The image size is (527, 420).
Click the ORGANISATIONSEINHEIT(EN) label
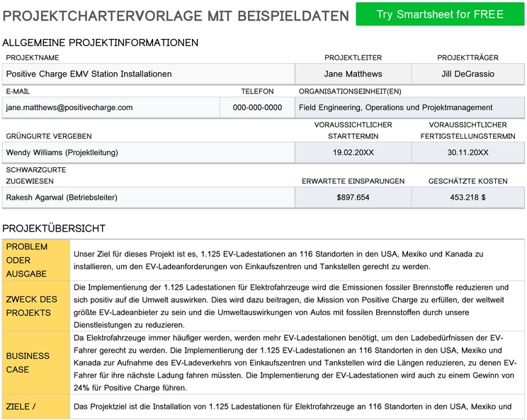[x=350, y=91]
